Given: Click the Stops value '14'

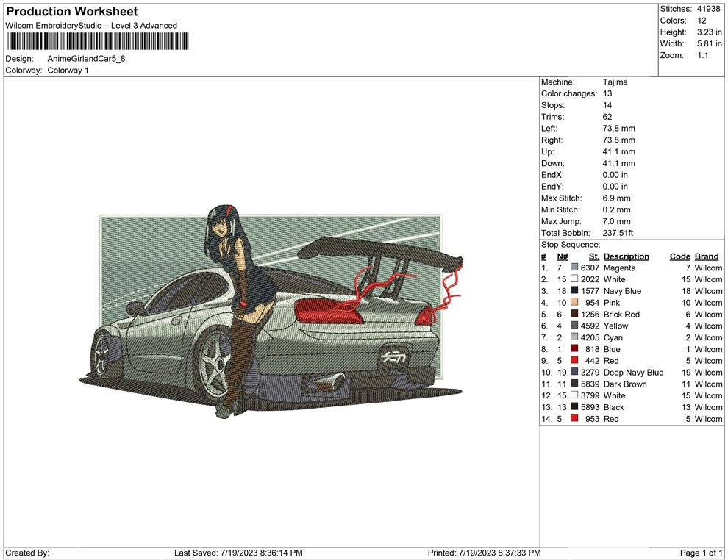Looking at the screenshot, I should point(607,105).
